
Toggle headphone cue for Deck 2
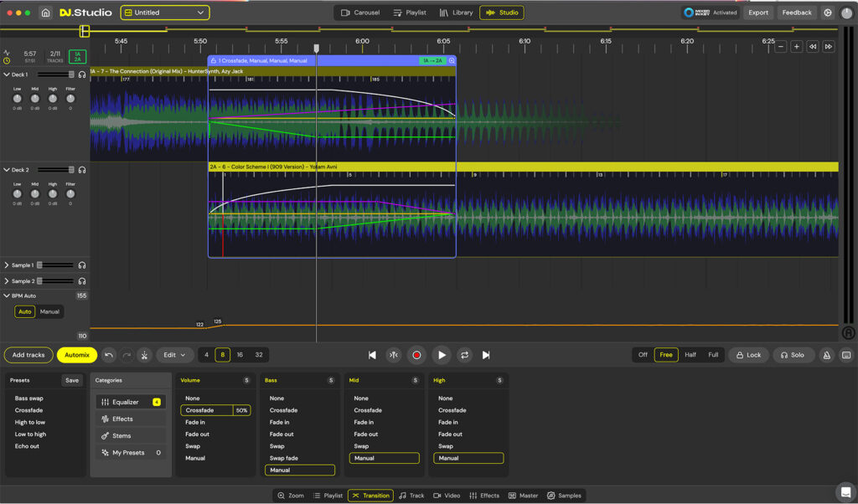[x=82, y=170]
